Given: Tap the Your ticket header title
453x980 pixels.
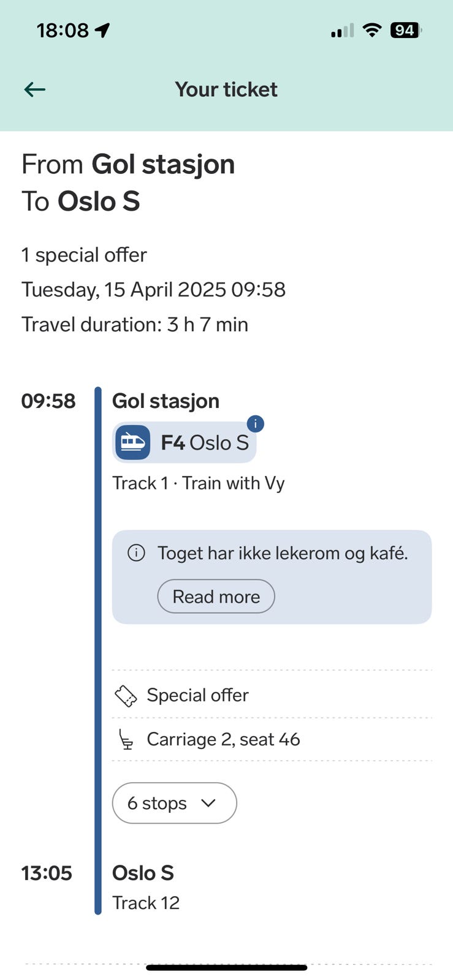Looking at the screenshot, I should [226, 89].
